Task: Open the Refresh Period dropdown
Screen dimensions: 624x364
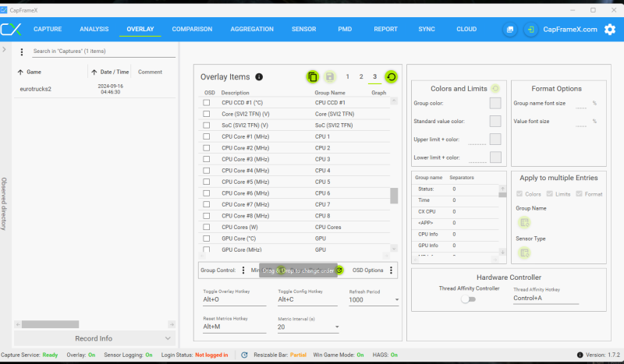Action: pyautogui.click(x=397, y=299)
